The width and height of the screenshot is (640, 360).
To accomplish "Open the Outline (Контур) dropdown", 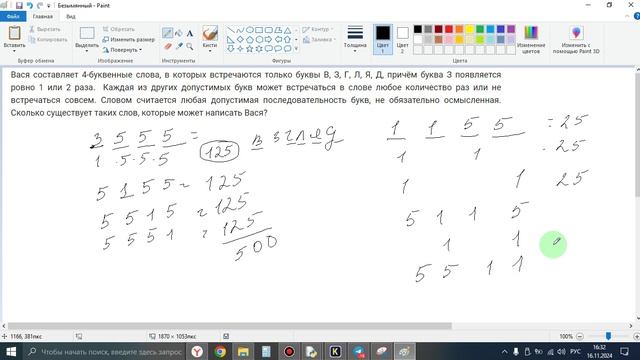I will (318, 29).
